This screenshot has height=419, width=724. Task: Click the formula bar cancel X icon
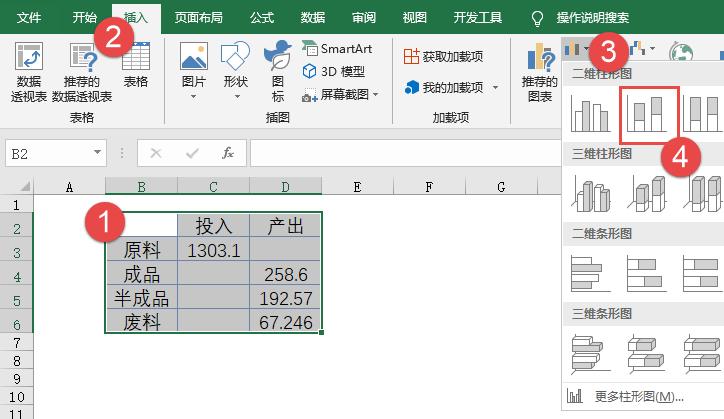click(x=156, y=153)
